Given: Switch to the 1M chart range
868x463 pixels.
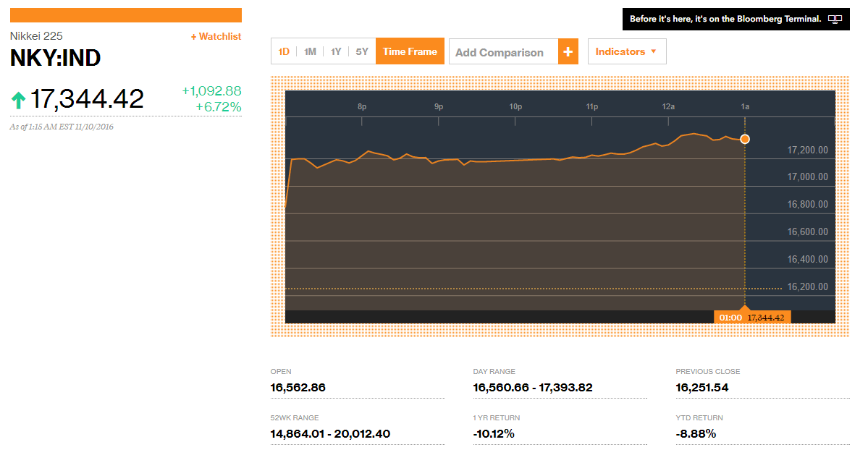Looking at the screenshot, I should [x=310, y=51].
